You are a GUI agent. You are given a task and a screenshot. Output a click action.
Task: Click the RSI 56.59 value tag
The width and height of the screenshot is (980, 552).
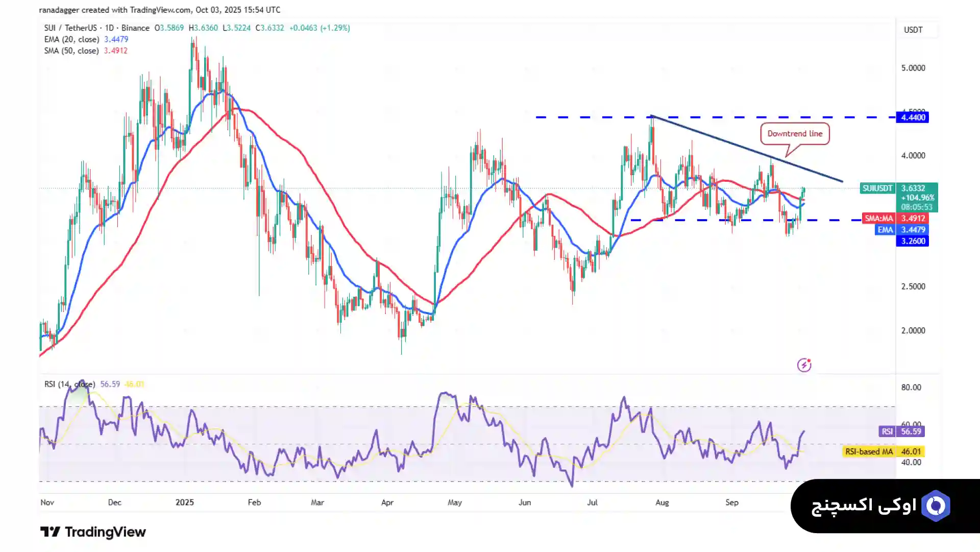901,431
